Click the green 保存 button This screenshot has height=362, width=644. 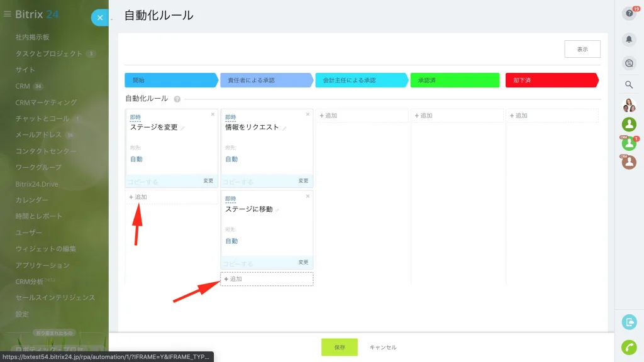[339, 347]
